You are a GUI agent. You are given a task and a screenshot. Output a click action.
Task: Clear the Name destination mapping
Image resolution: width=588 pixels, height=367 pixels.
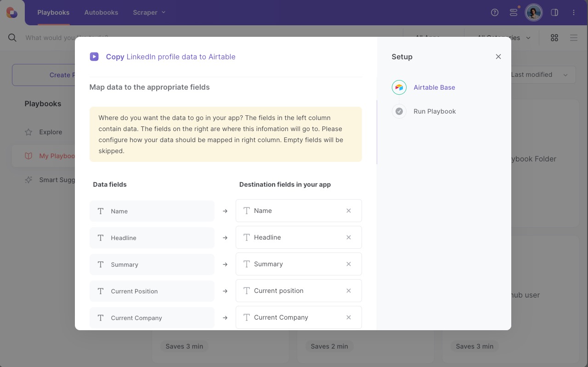349,211
